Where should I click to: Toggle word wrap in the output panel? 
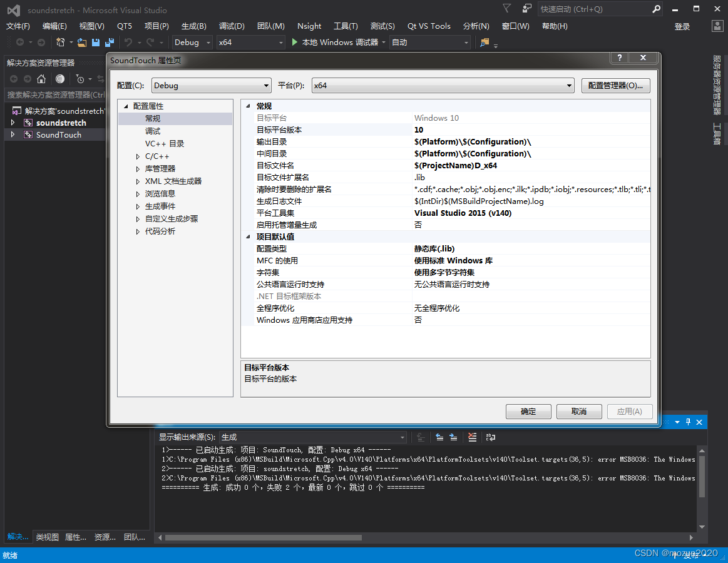coord(491,437)
